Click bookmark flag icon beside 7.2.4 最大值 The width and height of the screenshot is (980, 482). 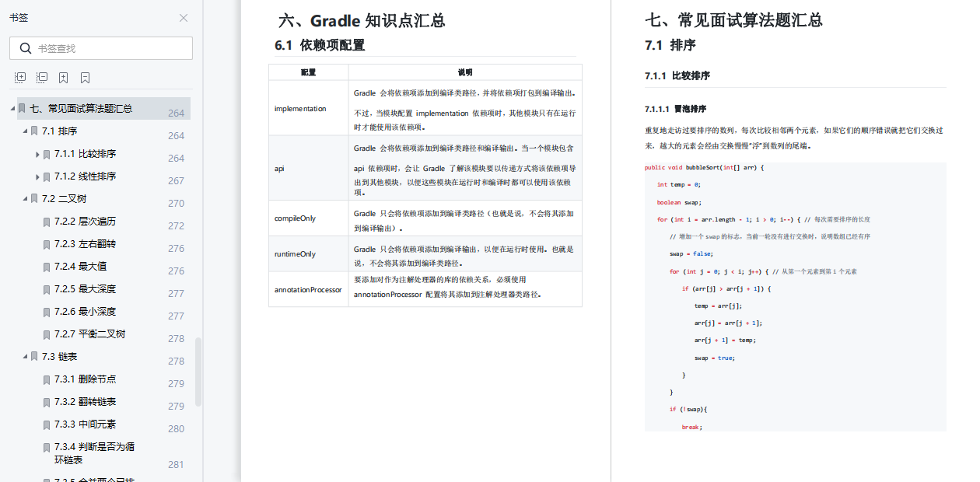47,267
